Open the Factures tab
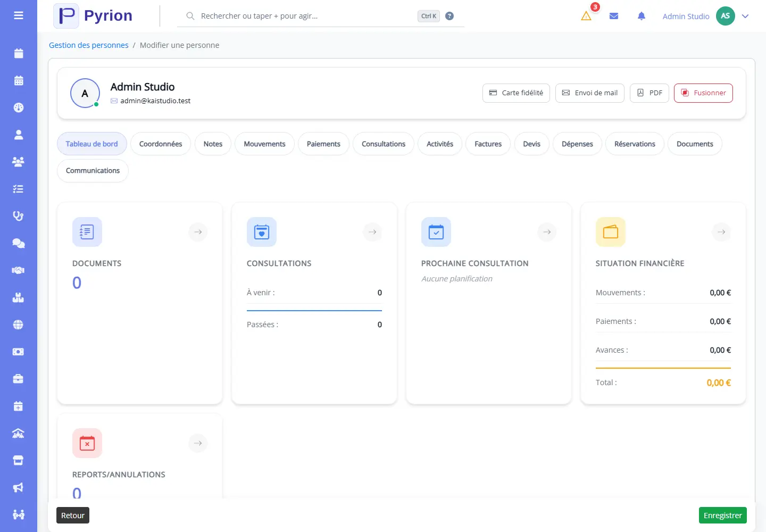Image resolution: width=766 pixels, height=532 pixels. 488,144
